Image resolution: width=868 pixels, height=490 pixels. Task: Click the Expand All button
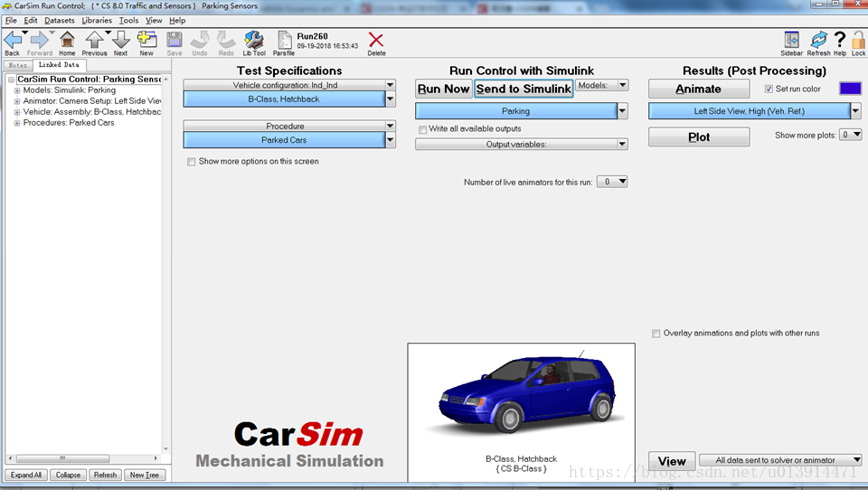[26, 475]
